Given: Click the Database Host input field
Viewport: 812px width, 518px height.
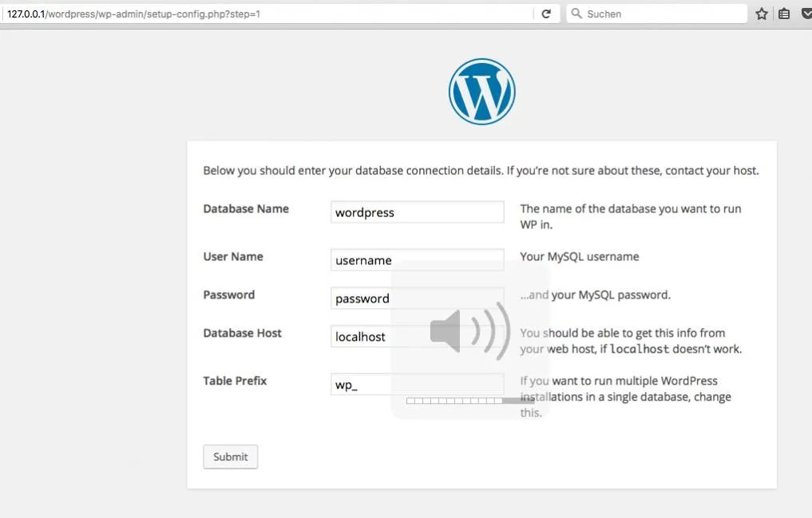Looking at the screenshot, I should pos(418,336).
